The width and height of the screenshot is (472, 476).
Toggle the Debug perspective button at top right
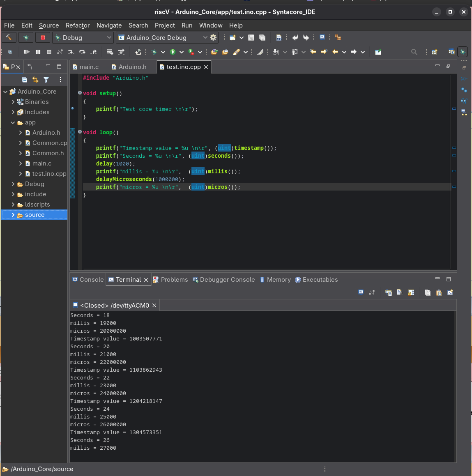coord(463,52)
